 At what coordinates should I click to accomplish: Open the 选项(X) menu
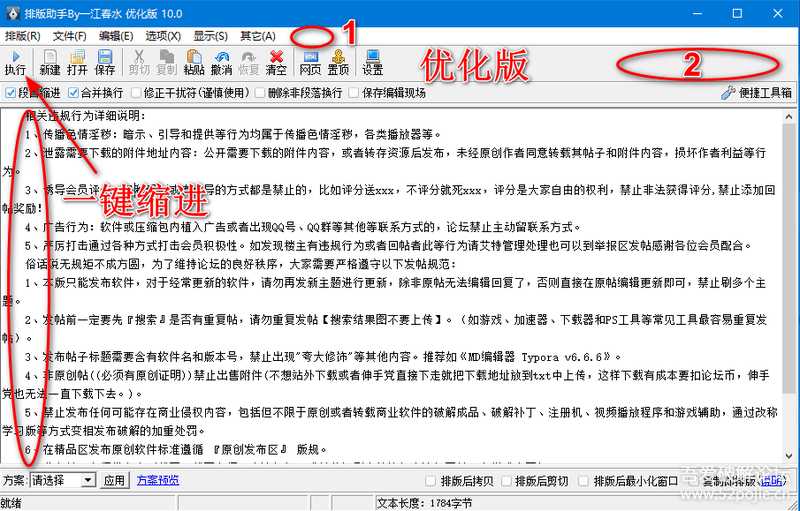163,36
